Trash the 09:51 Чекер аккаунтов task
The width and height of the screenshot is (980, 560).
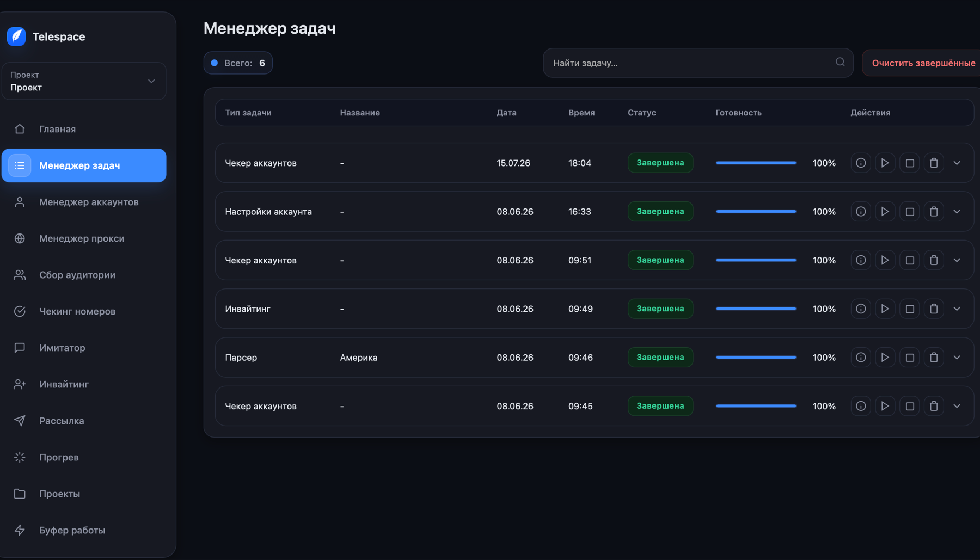pyautogui.click(x=934, y=260)
